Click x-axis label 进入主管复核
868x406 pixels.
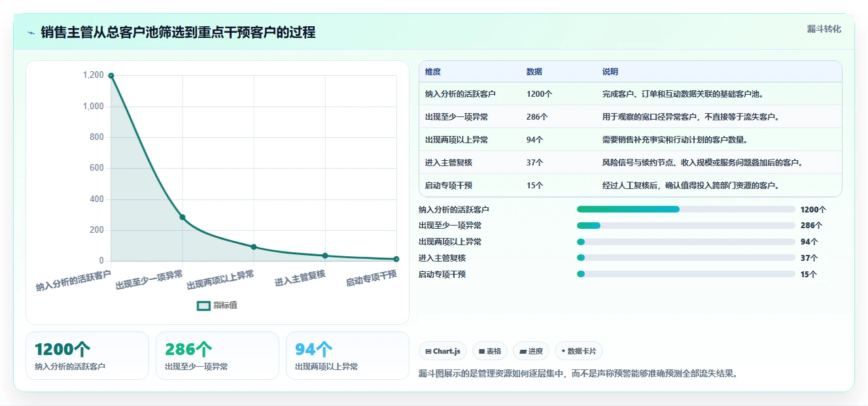coord(300,279)
